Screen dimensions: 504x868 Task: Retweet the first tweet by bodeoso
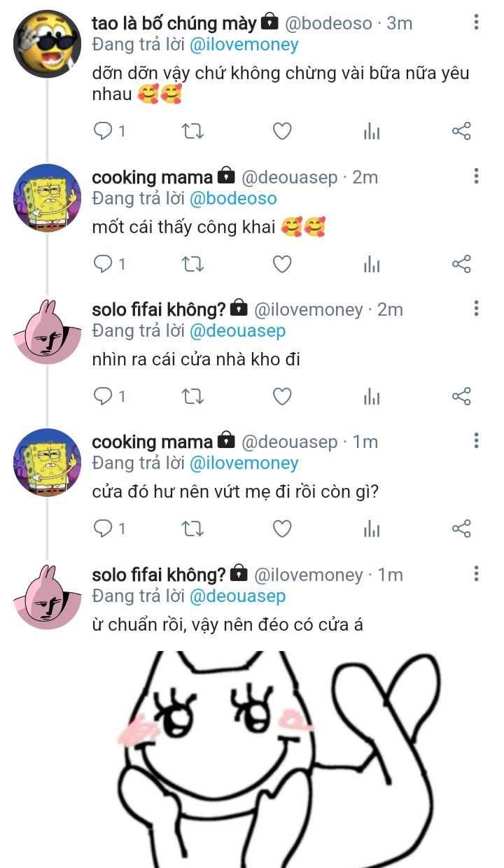[x=192, y=131]
